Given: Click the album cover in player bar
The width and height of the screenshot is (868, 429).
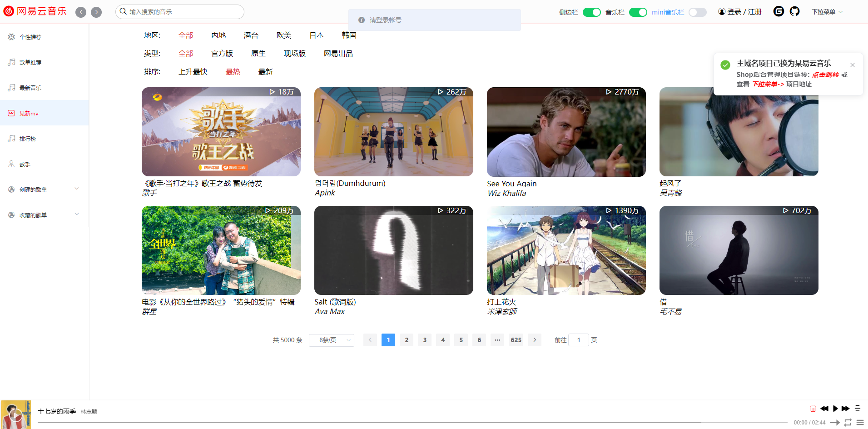Looking at the screenshot, I should pyautogui.click(x=16, y=414).
